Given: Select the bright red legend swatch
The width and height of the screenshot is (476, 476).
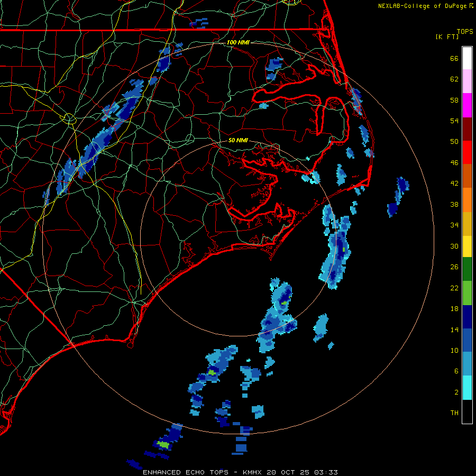Looking at the screenshot, I should coord(467,152).
